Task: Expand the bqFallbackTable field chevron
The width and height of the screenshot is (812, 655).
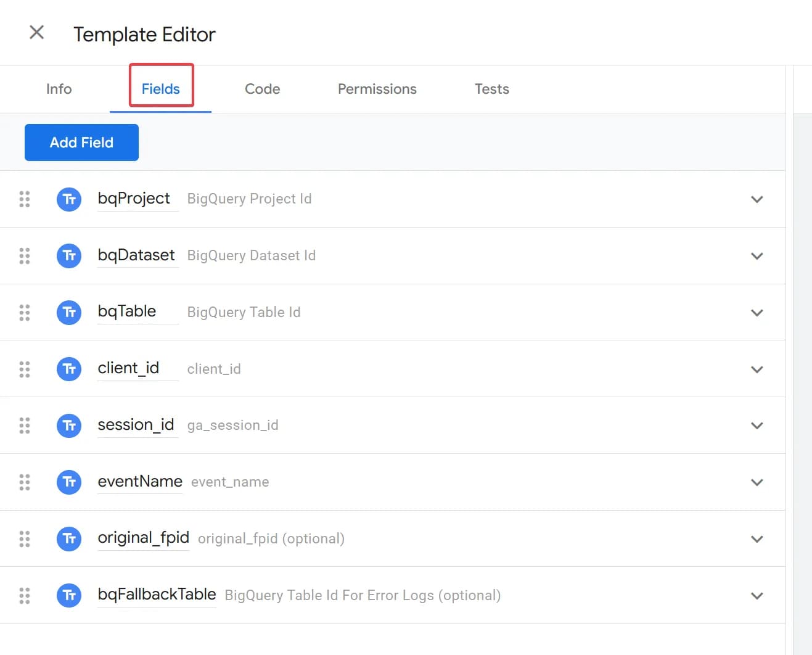Action: 757,596
